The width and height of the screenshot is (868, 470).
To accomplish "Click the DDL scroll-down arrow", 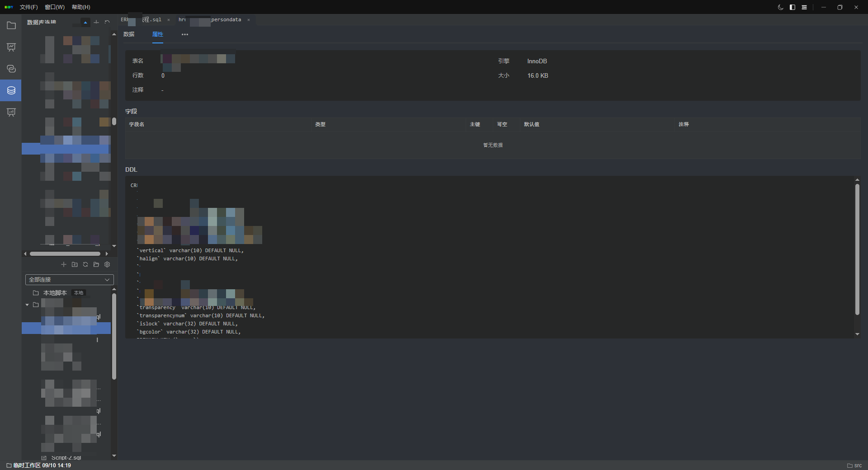I will (x=857, y=334).
